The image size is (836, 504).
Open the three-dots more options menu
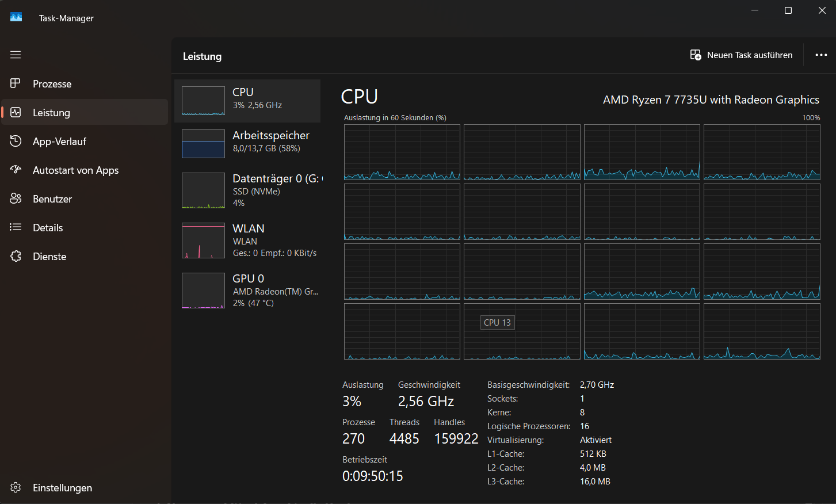pos(821,55)
